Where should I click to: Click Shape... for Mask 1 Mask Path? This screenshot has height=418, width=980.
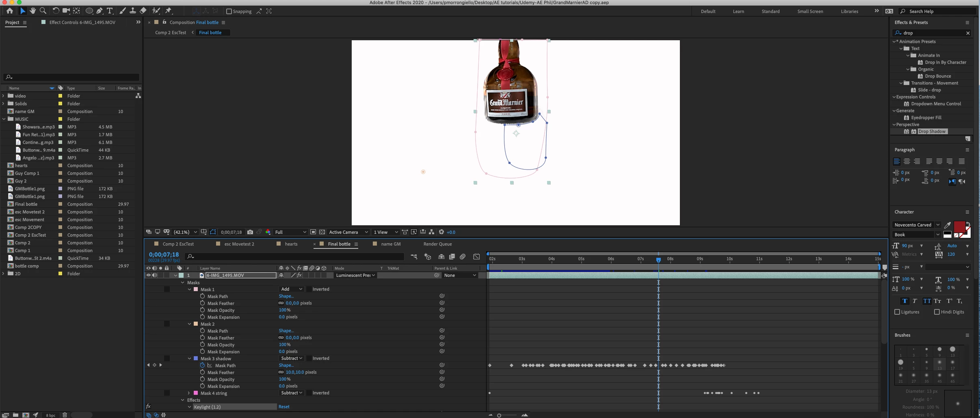click(x=286, y=296)
